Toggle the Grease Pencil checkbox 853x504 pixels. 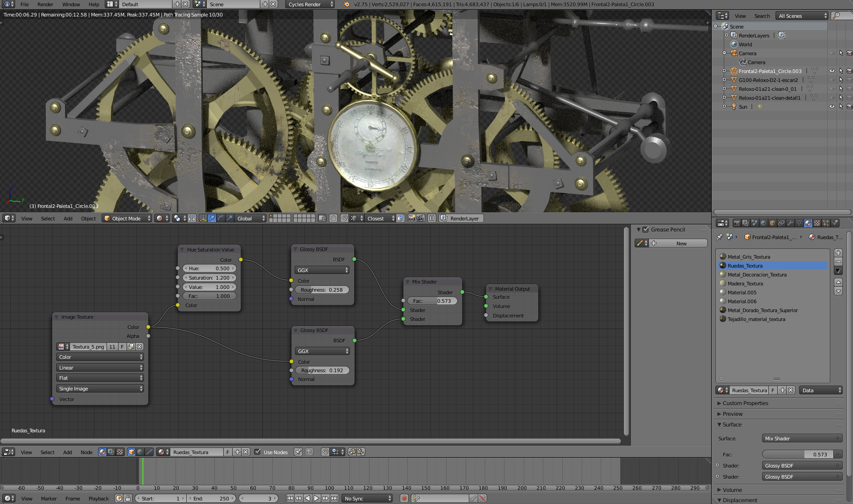(645, 230)
